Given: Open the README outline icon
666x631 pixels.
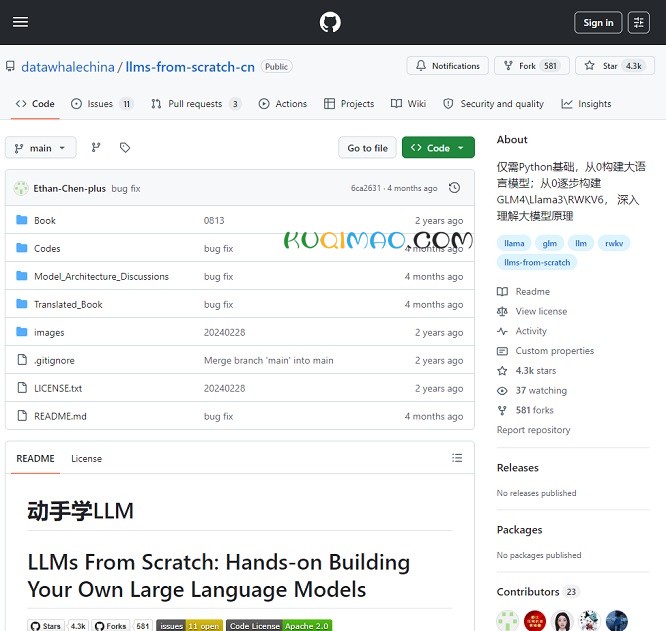Looking at the screenshot, I should point(457,458).
